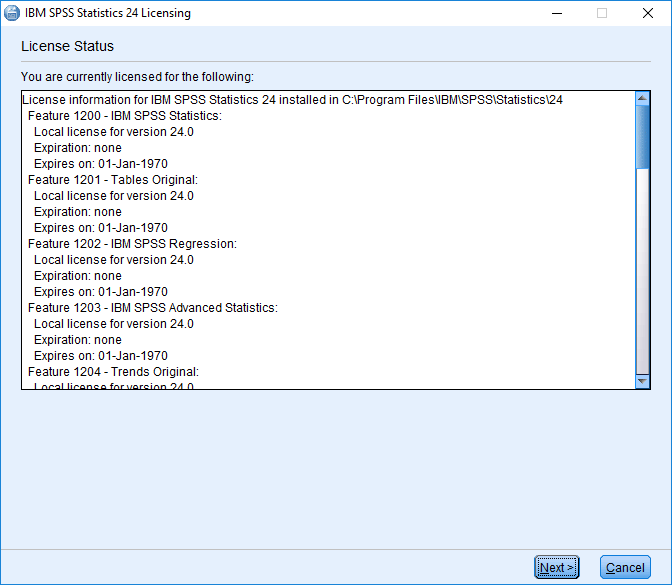Minimize the Licensing window
The image size is (672, 585).
[557, 13]
